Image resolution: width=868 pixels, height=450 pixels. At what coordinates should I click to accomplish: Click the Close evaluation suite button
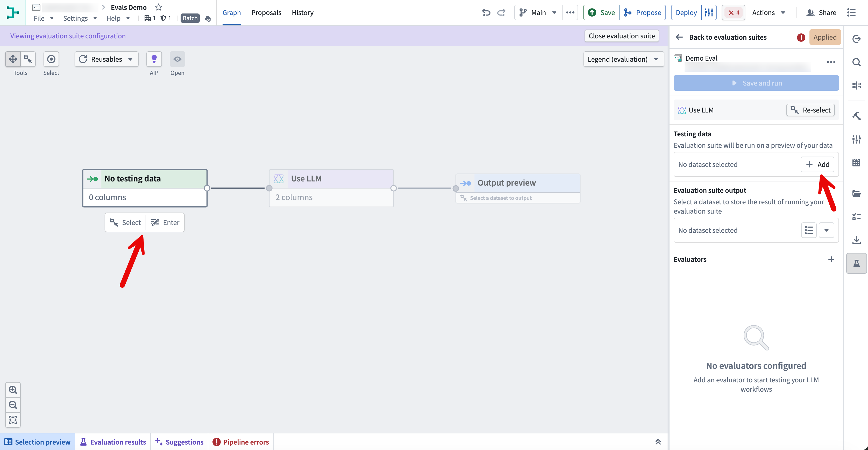(x=622, y=36)
